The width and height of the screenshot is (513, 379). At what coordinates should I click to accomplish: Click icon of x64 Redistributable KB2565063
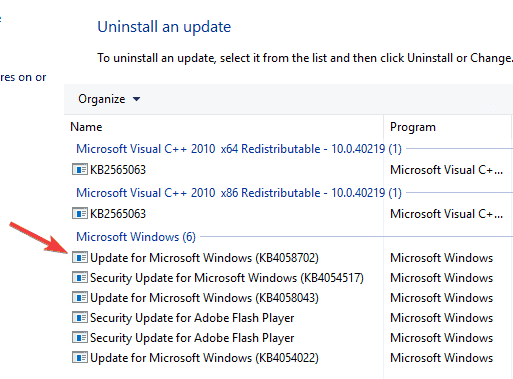click(80, 170)
